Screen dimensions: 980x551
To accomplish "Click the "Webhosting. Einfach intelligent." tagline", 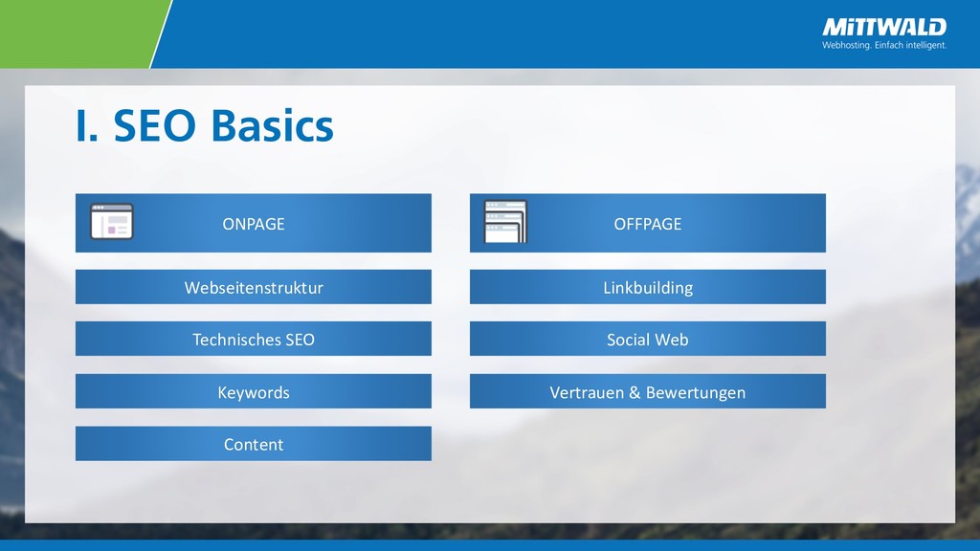I will coord(883,45).
